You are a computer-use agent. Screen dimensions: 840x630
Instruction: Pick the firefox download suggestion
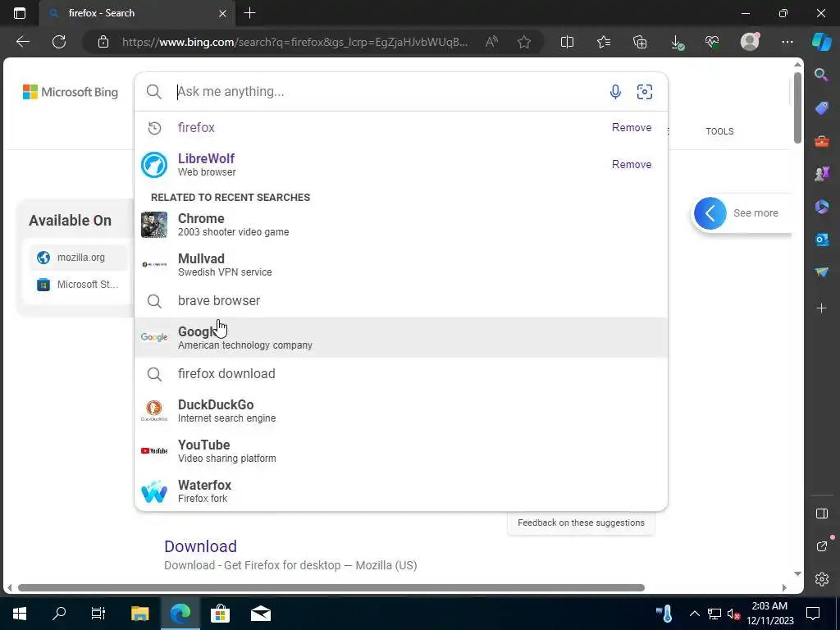400,374
